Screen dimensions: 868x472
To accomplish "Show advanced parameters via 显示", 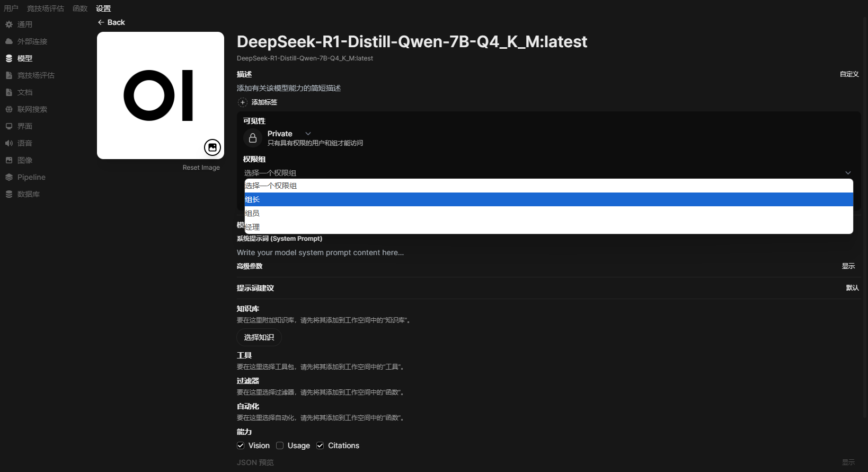I will [x=848, y=266].
